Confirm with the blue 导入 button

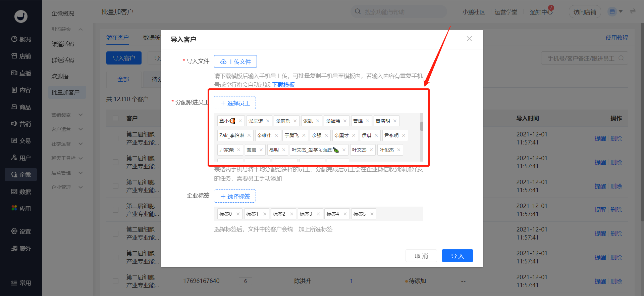[458, 256]
